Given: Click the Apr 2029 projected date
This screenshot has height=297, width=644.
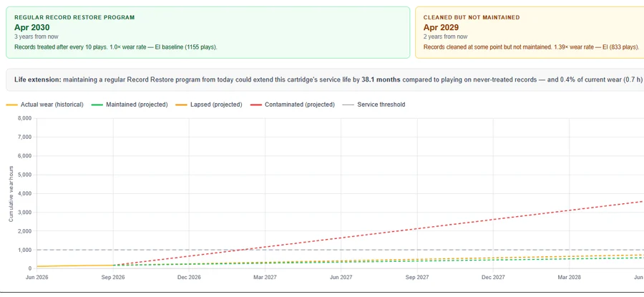Looking at the screenshot, I should [x=441, y=27].
